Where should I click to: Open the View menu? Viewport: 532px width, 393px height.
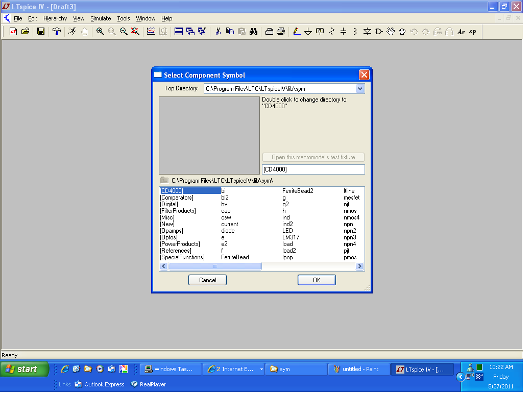(79, 18)
